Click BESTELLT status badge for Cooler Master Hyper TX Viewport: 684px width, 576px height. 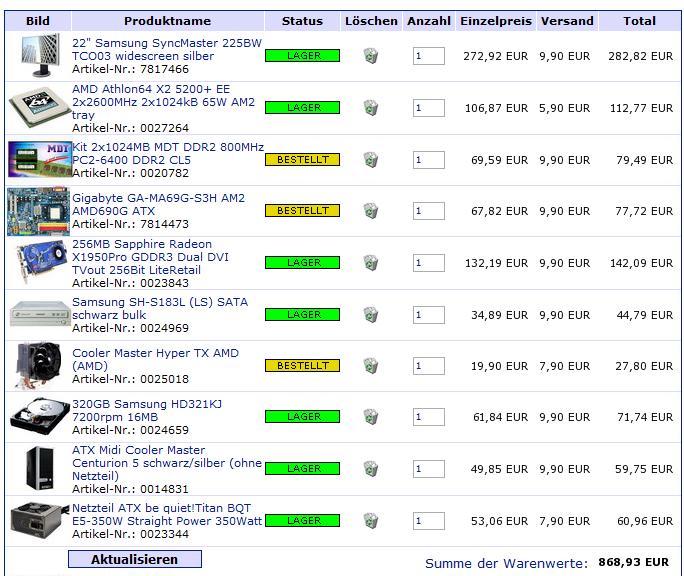pos(302,366)
